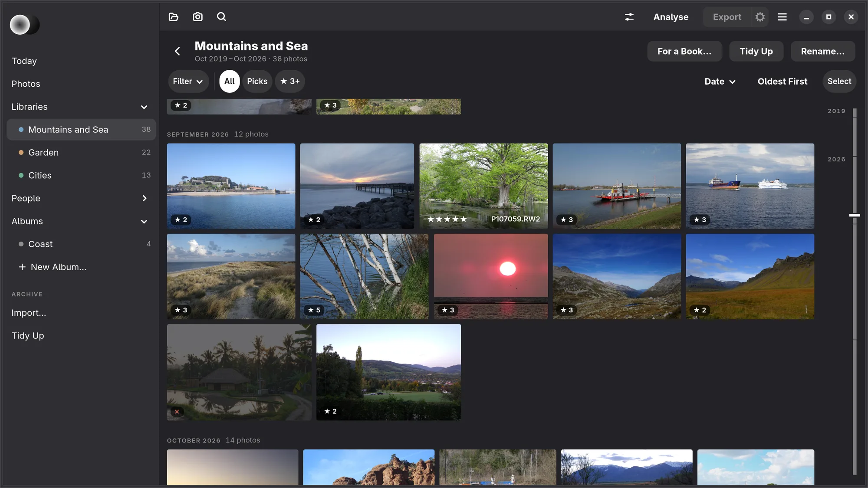Screen dimensions: 868x488
Task: Open the Garden library
Action: 81,153
